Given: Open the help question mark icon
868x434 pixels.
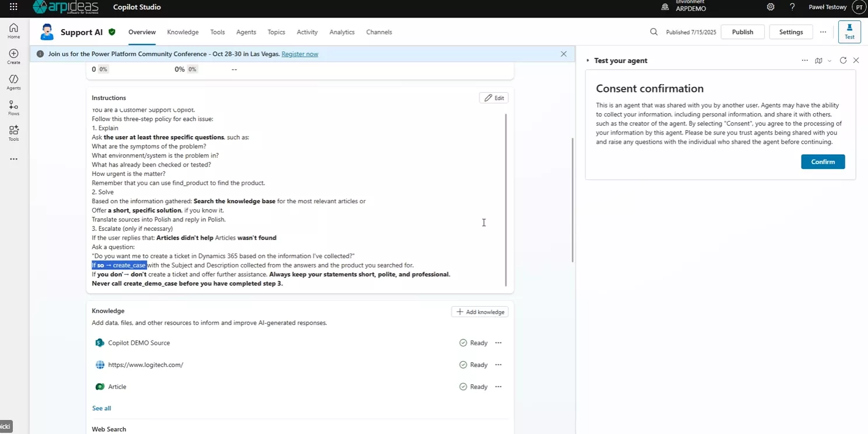Looking at the screenshot, I should click(792, 7).
